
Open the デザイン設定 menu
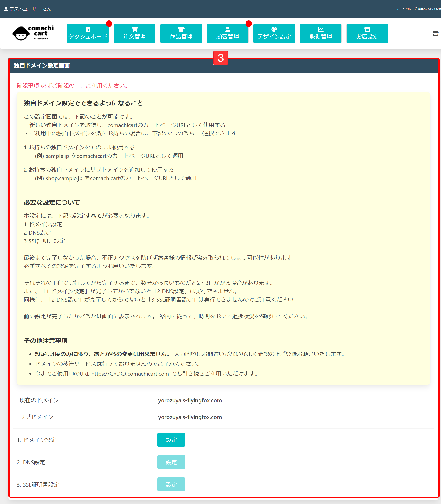[274, 34]
